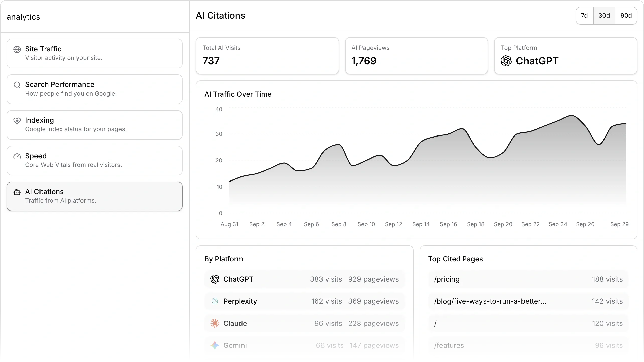Click the ChatGPT logo in By Platform list
This screenshot has height=362, width=644.
(x=215, y=279)
